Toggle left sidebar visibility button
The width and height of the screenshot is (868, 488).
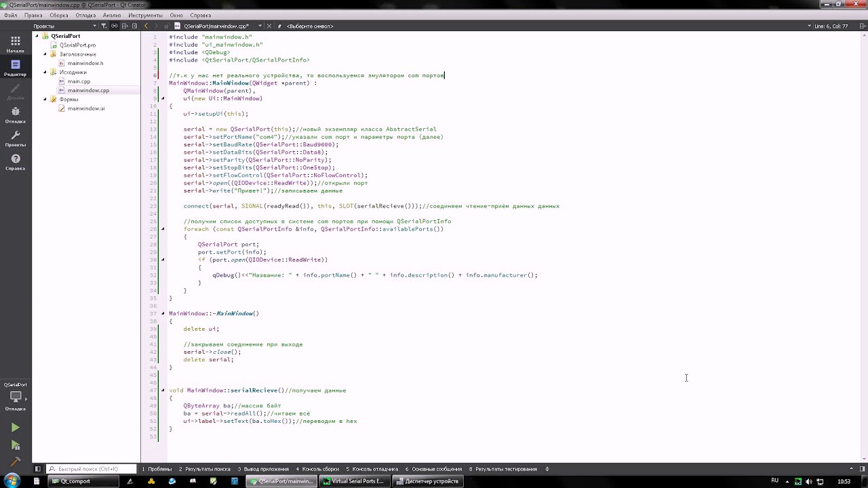coord(37,469)
